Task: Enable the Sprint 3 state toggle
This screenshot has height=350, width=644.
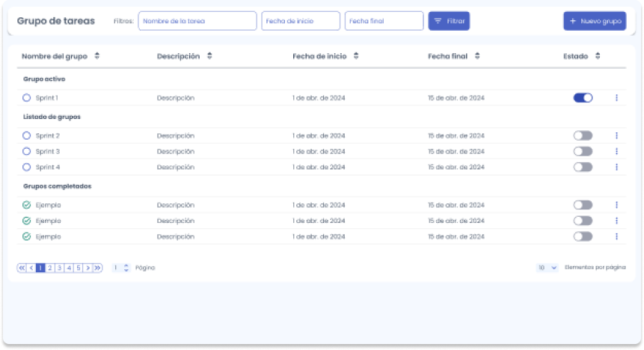Action: pyautogui.click(x=583, y=151)
